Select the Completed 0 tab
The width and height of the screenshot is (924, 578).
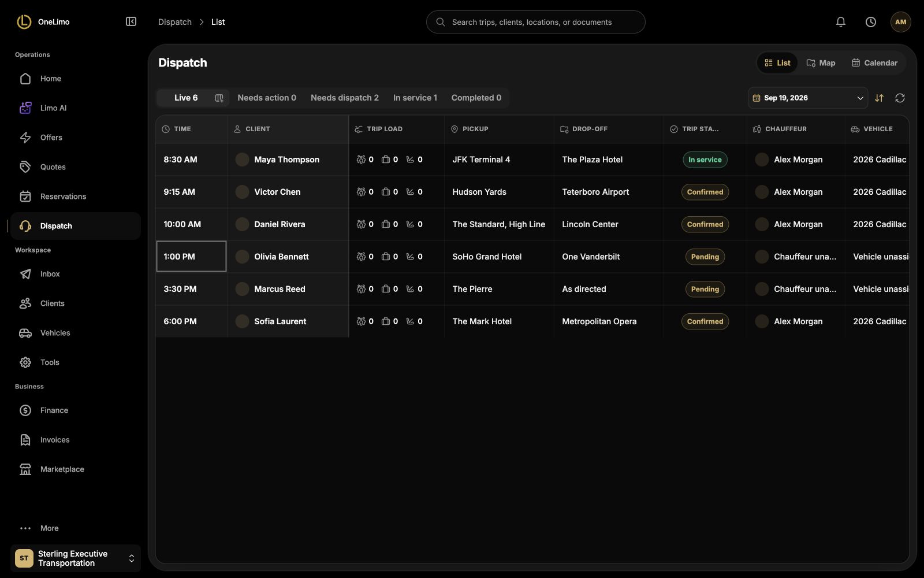[476, 98]
